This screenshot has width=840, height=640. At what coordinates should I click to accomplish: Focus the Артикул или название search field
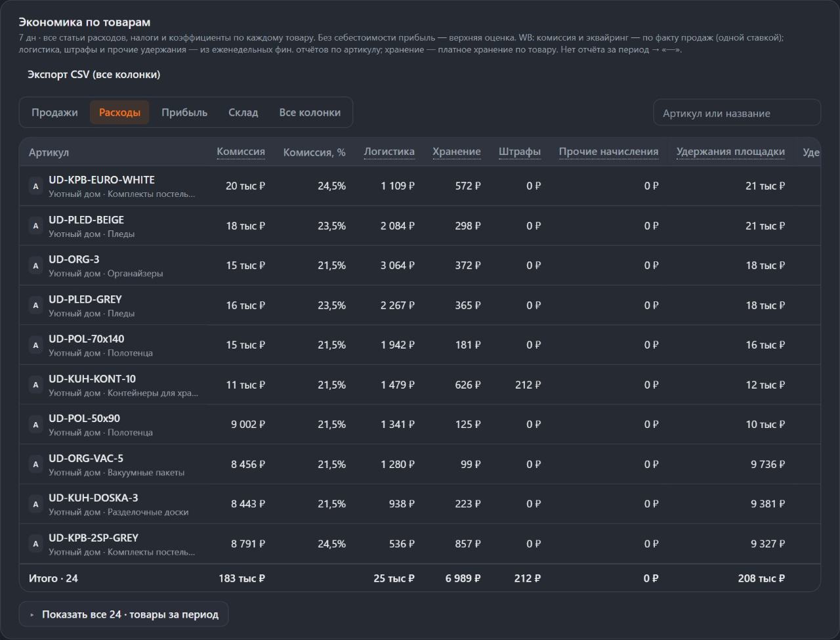737,113
